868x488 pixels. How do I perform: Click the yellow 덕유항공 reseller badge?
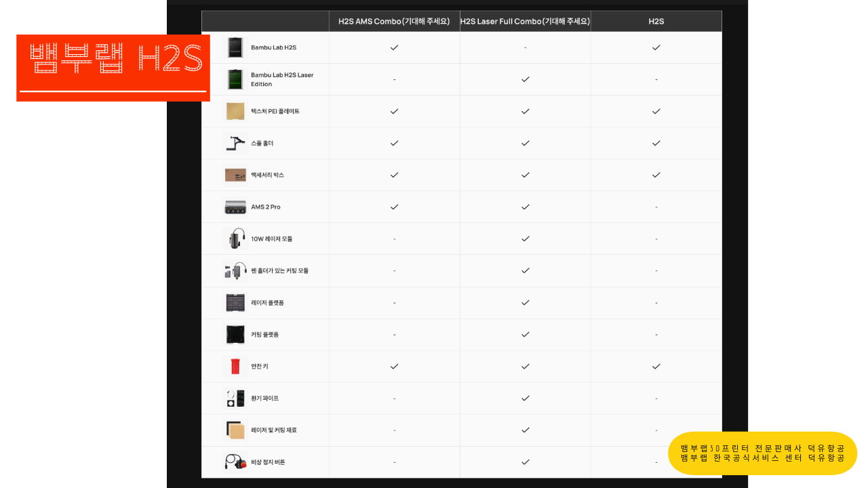click(762, 453)
